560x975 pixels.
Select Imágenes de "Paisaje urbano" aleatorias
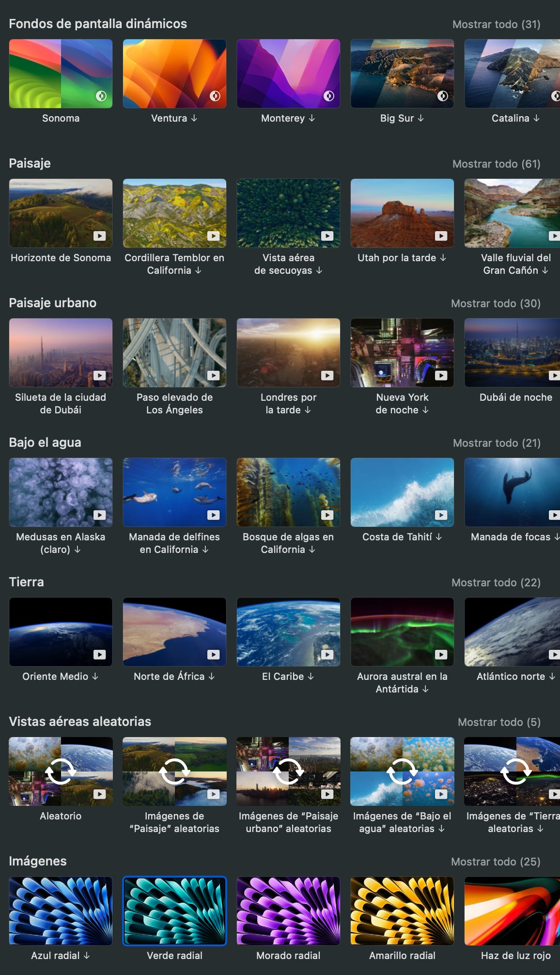pos(288,771)
